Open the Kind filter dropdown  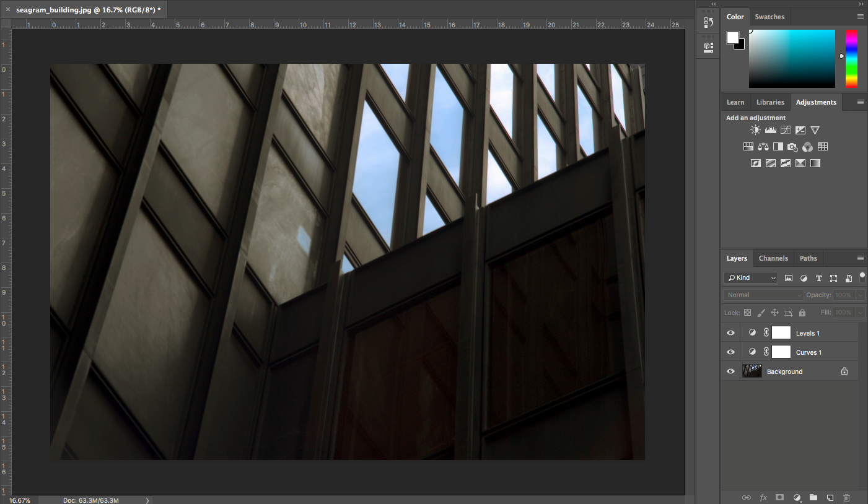pyautogui.click(x=751, y=278)
